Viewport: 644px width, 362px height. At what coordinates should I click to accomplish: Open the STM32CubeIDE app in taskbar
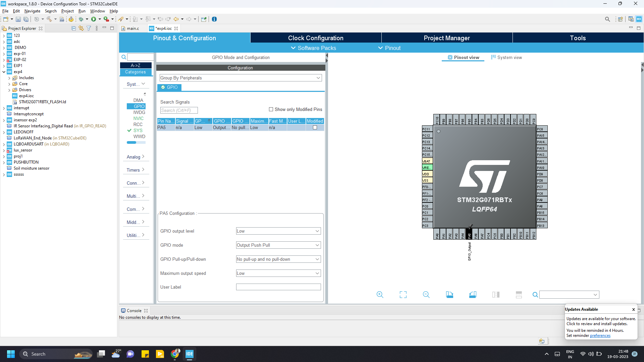(190, 354)
